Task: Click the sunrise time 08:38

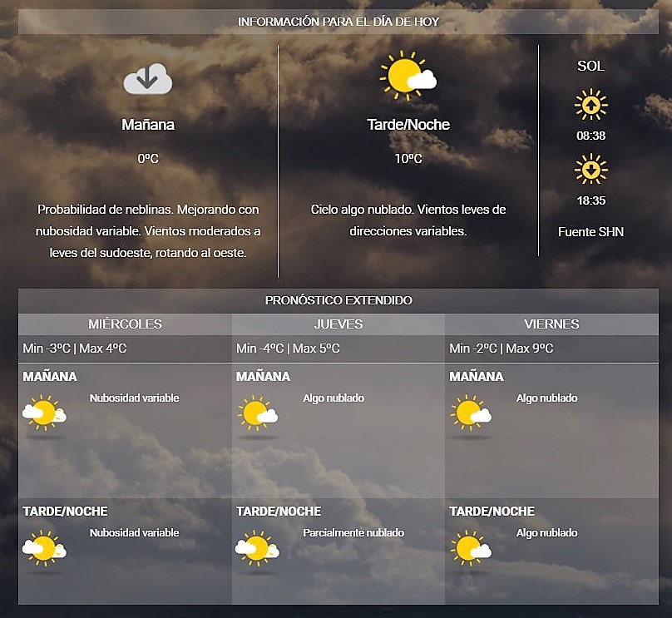Action: coord(591,136)
